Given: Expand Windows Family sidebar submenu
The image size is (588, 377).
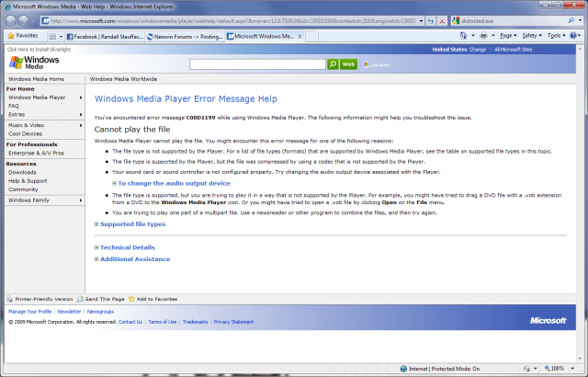Looking at the screenshot, I should (81, 200).
